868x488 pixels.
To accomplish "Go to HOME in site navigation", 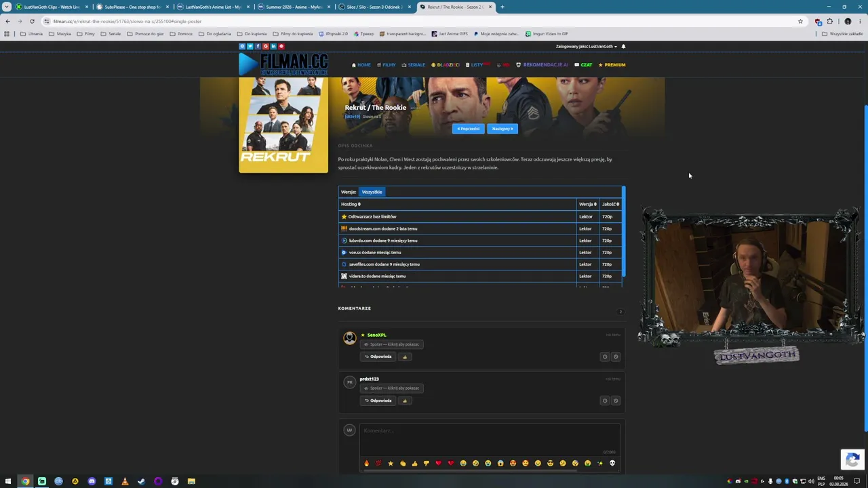I will click(361, 65).
